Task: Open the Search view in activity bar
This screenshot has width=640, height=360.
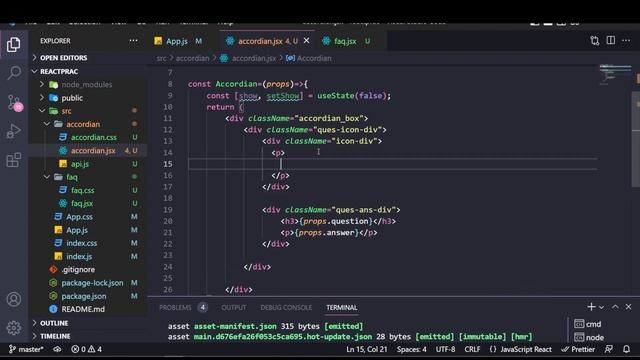Action: click(13, 73)
